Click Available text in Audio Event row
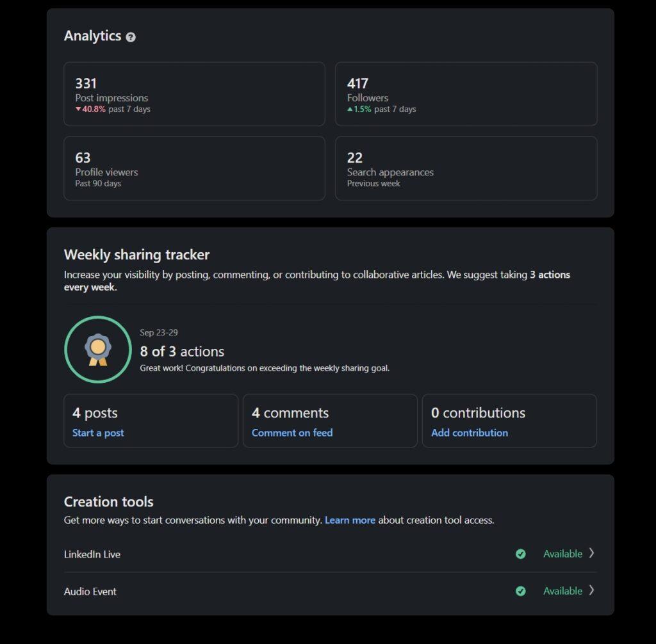The width and height of the screenshot is (656, 644). (562, 591)
